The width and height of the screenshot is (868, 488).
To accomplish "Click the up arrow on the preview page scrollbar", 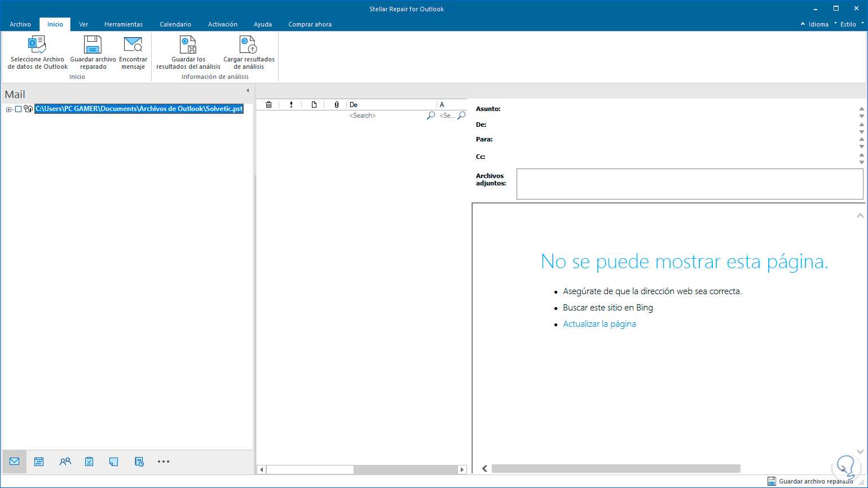I will click(x=860, y=215).
